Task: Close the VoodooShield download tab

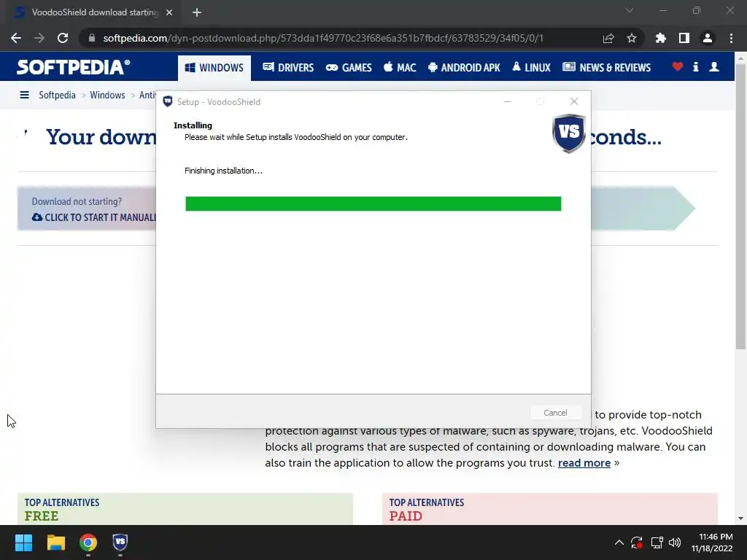Action: [169, 12]
